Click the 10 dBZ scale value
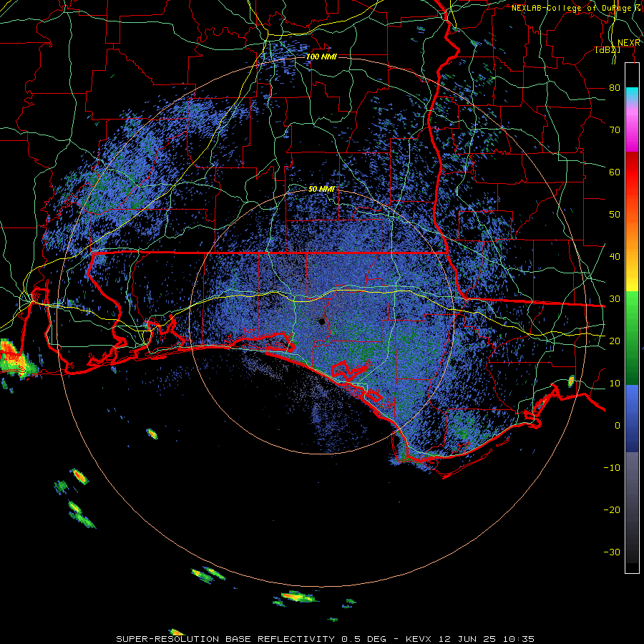Viewport: 644px width, 644px height. (x=615, y=384)
